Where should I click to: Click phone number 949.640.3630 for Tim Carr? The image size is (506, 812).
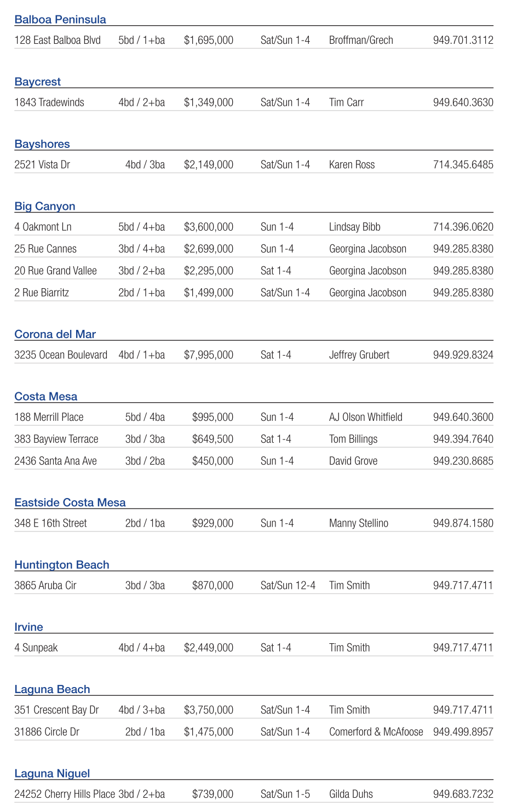(463, 102)
